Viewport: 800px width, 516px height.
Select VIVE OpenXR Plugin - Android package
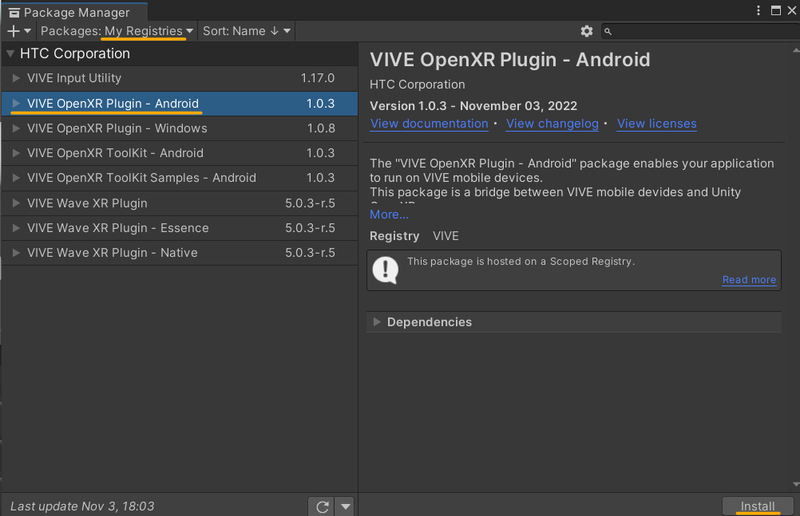click(x=180, y=104)
